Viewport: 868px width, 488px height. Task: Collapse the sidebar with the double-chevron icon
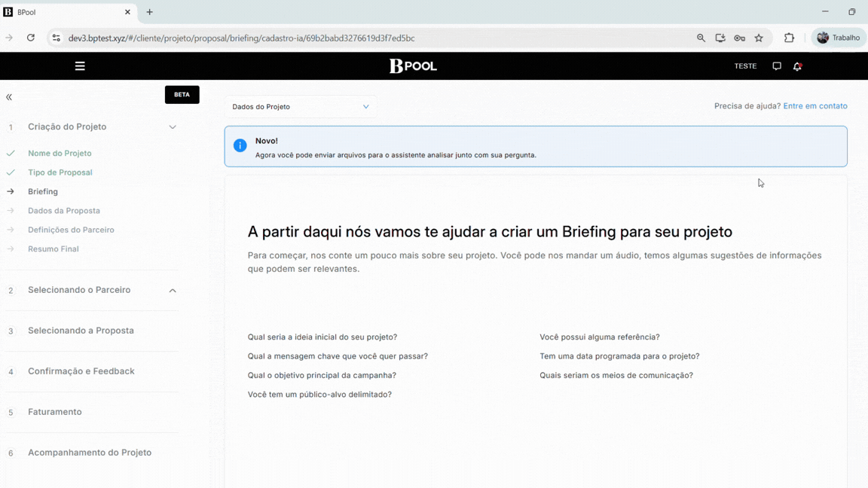click(9, 97)
